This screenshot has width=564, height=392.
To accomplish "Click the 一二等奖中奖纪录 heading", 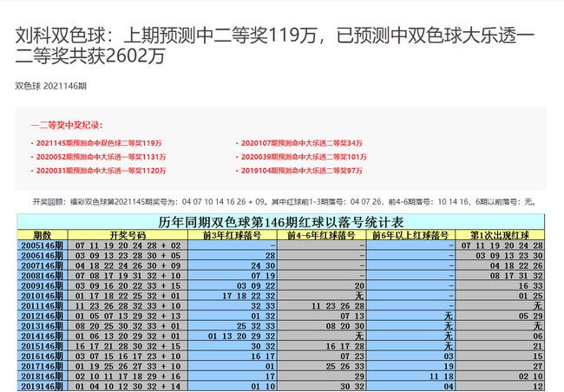I will tap(67, 125).
